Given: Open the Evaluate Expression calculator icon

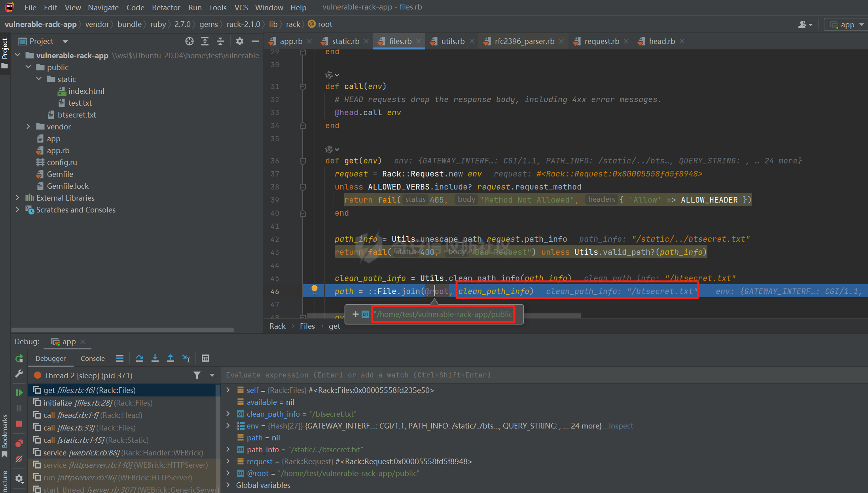Looking at the screenshot, I should 205,358.
